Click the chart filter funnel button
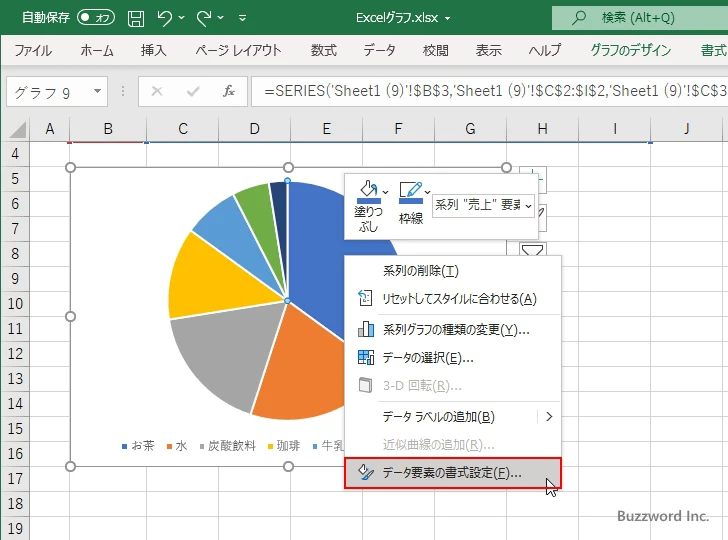The width and height of the screenshot is (728, 540). [x=533, y=250]
